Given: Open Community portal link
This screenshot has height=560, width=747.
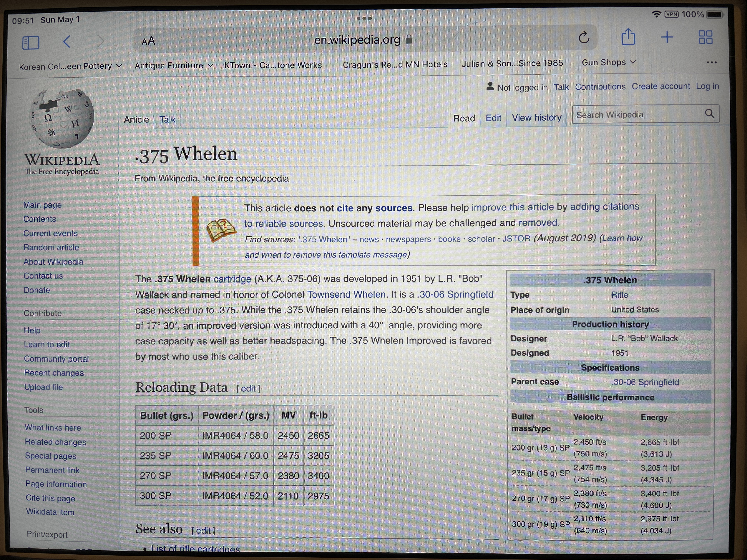Looking at the screenshot, I should 56,359.
